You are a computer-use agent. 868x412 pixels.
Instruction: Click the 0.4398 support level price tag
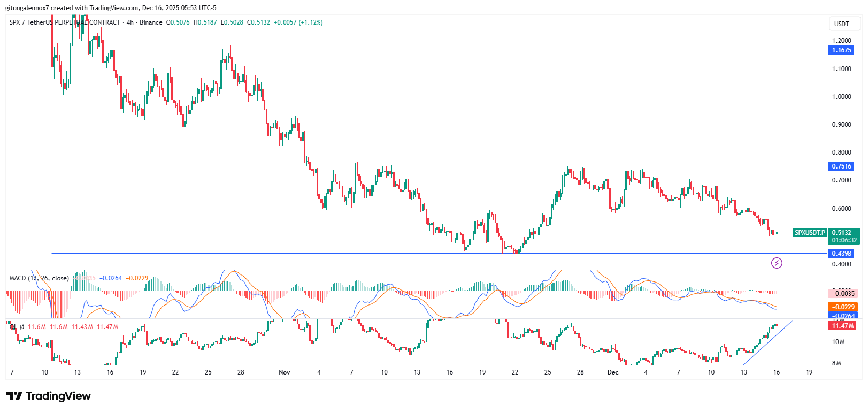[x=841, y=254]
